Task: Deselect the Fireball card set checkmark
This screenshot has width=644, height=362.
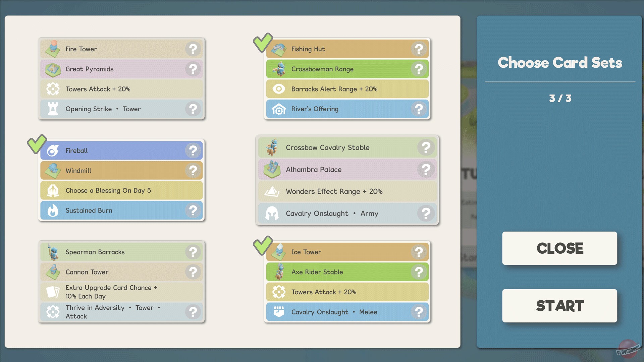Action: click(x=37, y=144)
